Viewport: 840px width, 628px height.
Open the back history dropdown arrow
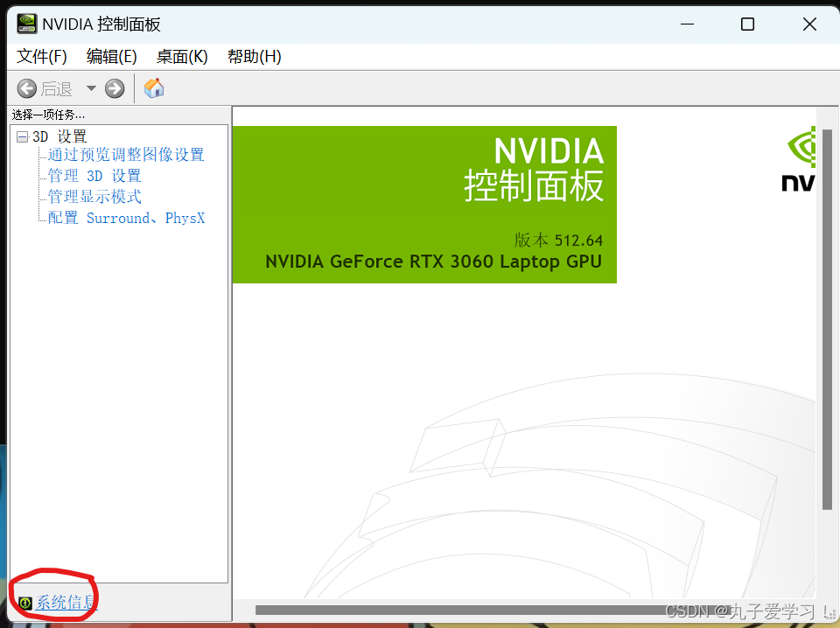coord(91,88)
